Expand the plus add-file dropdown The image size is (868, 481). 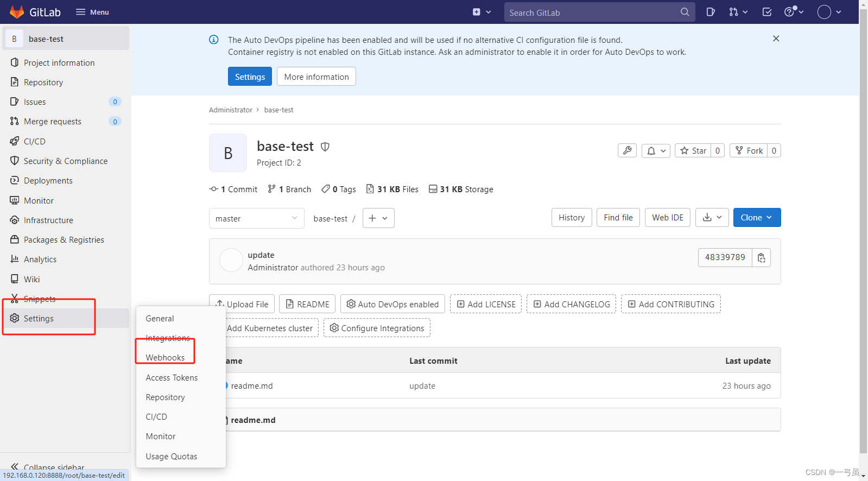[x=378, y=218]
